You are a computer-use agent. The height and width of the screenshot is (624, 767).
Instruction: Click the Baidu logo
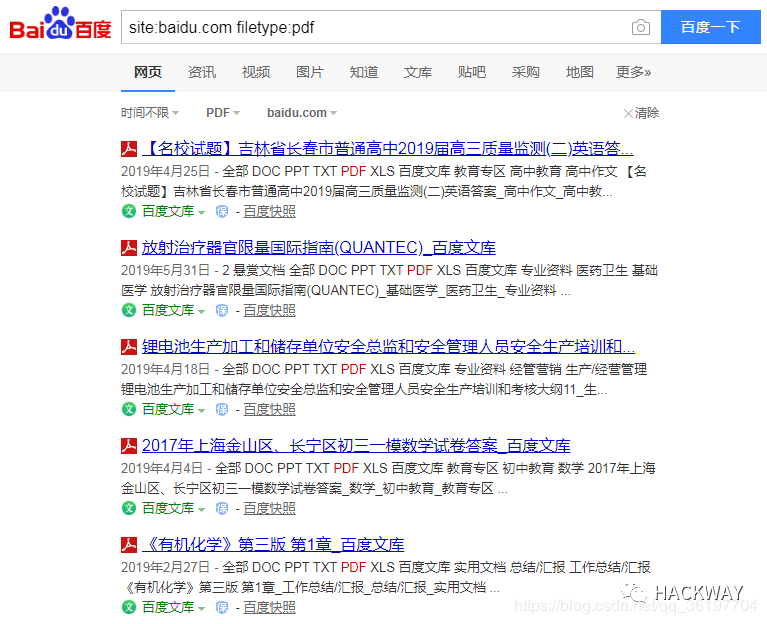tap(61, 24)
